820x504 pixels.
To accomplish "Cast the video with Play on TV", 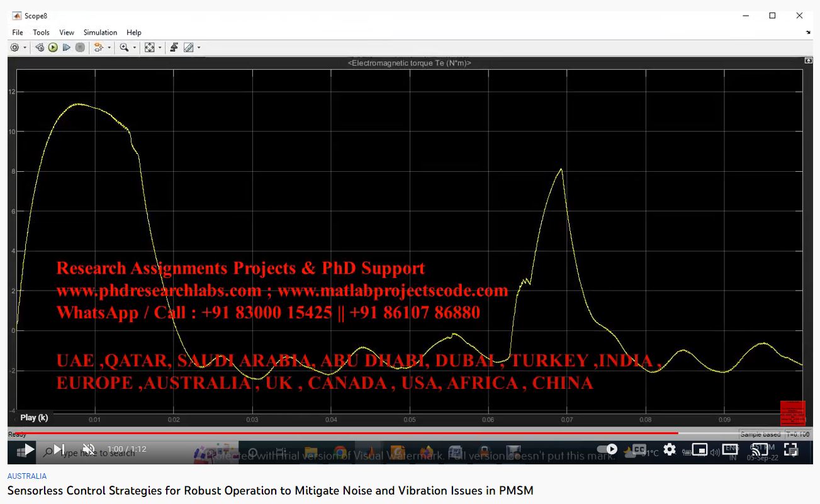I will coord(760,449).
